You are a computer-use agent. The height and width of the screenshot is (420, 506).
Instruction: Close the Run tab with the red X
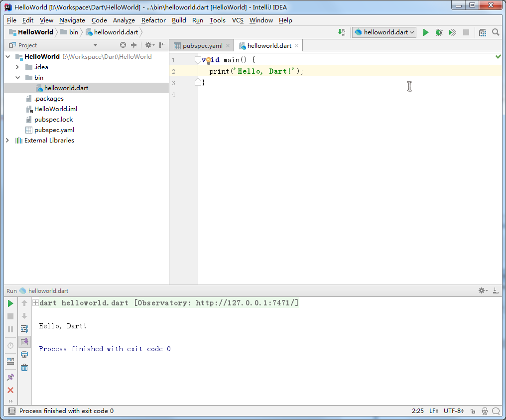(x=10, y=390)
